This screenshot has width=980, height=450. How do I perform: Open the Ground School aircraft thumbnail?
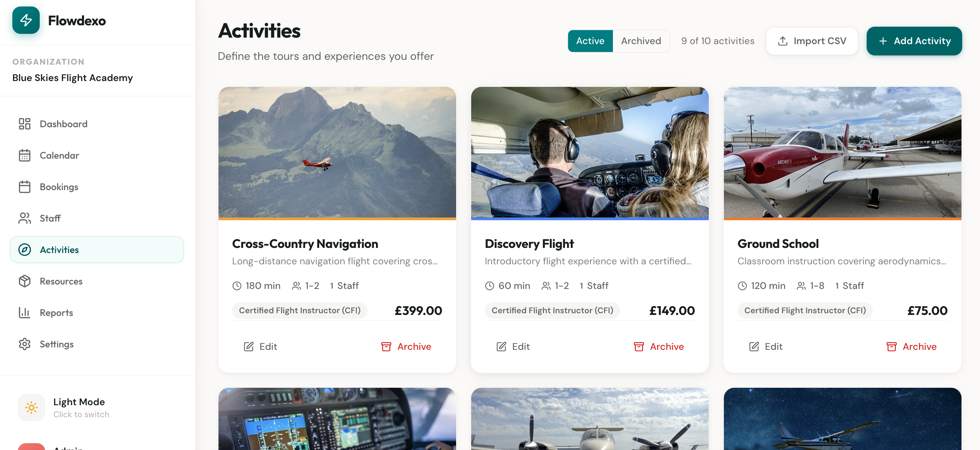(842, 152)
